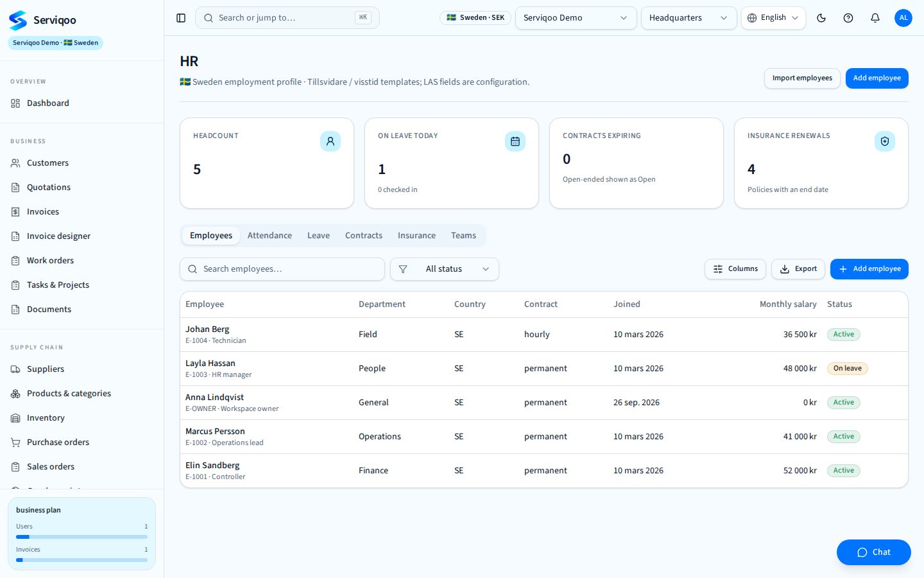Click the On Leave Today calendar icon
The image size is (924, 578).
pyautogui.click(x=515, y=141)
